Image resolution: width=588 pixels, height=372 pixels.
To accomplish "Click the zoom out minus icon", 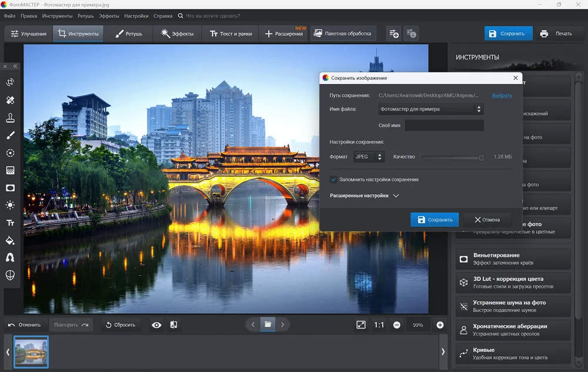I will click(x=397, y=325).
